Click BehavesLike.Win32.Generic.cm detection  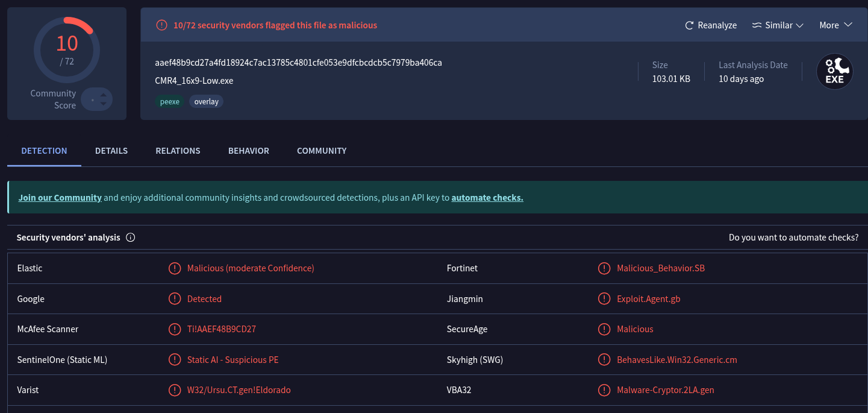point(677,360)
